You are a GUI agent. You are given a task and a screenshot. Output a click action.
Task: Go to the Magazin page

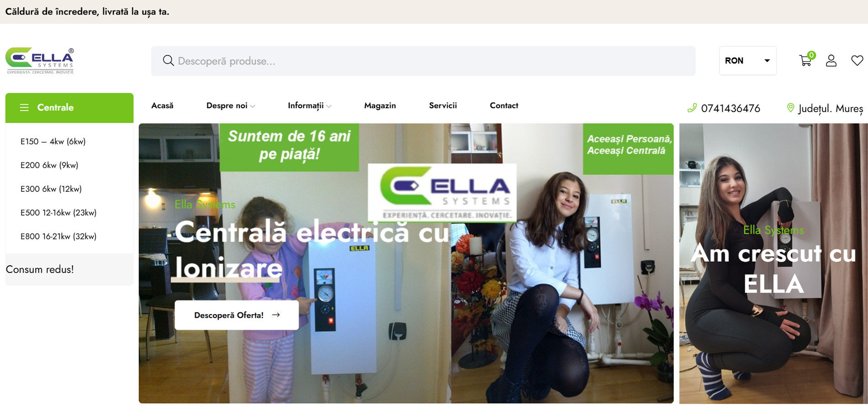(380, 105)
